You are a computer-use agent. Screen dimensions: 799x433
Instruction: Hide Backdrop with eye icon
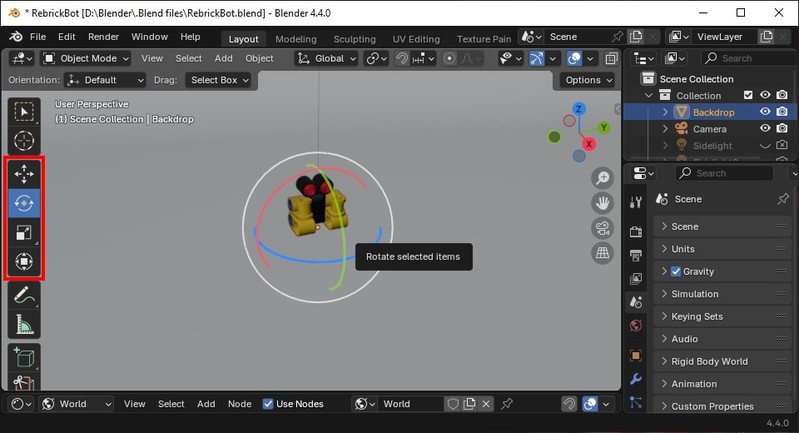click(x=765, y=112)
